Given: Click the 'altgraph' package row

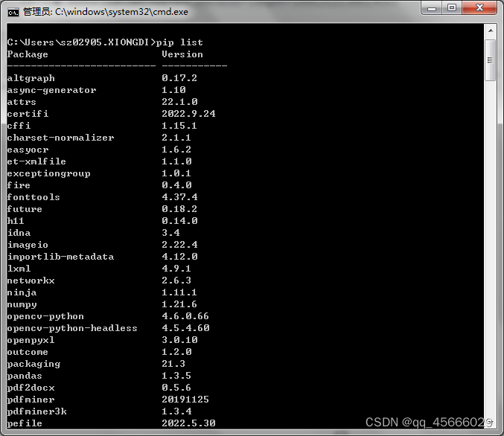Looking at the screenshot, I should pos(102,78).
